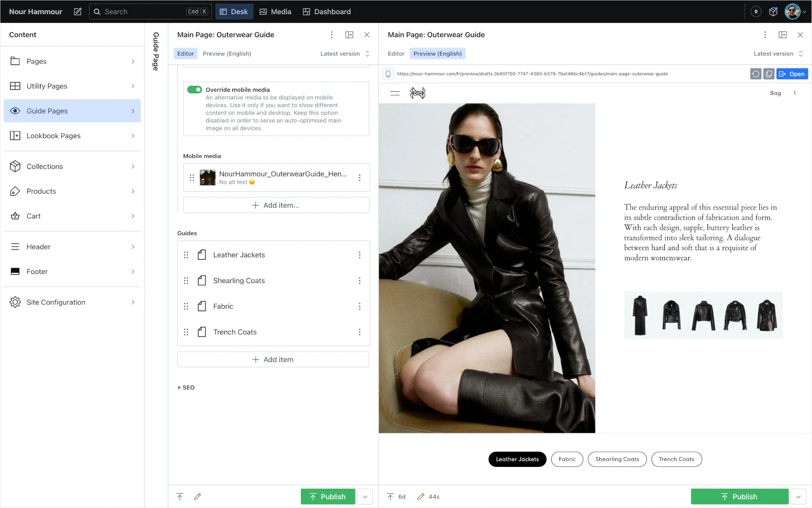Click the compose new document pencil icon

point(78,12)
